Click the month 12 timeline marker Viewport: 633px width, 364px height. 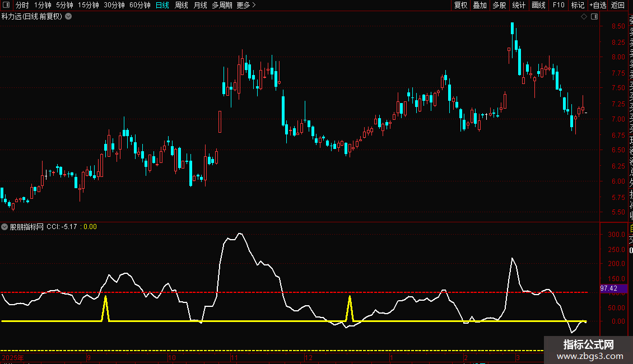point(309,357)
